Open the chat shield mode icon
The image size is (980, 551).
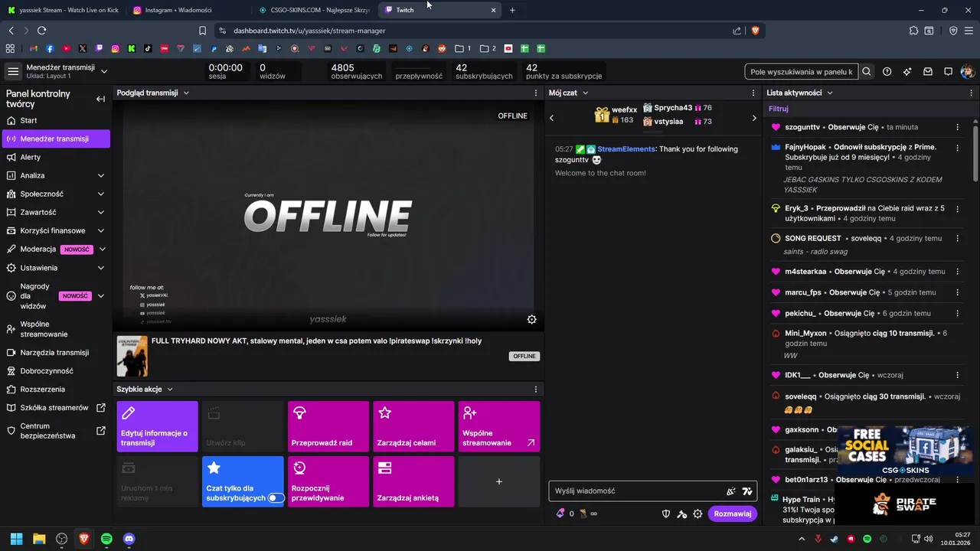(666, 514)
